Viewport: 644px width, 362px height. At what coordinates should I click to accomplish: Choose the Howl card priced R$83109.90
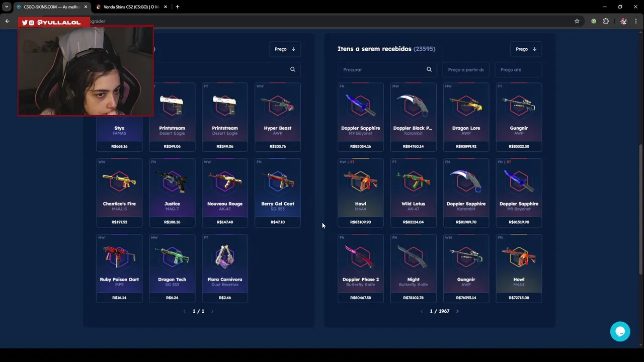[361, 193]
